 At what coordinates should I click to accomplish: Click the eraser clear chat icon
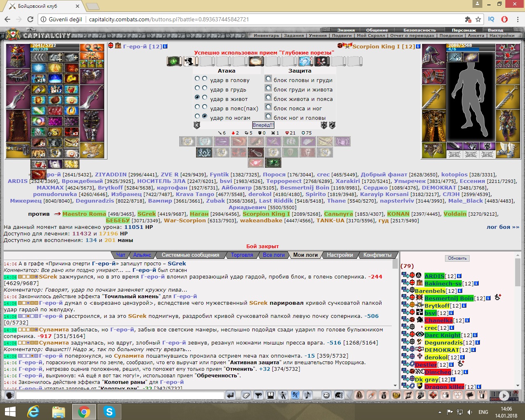(x=246, y=395)
